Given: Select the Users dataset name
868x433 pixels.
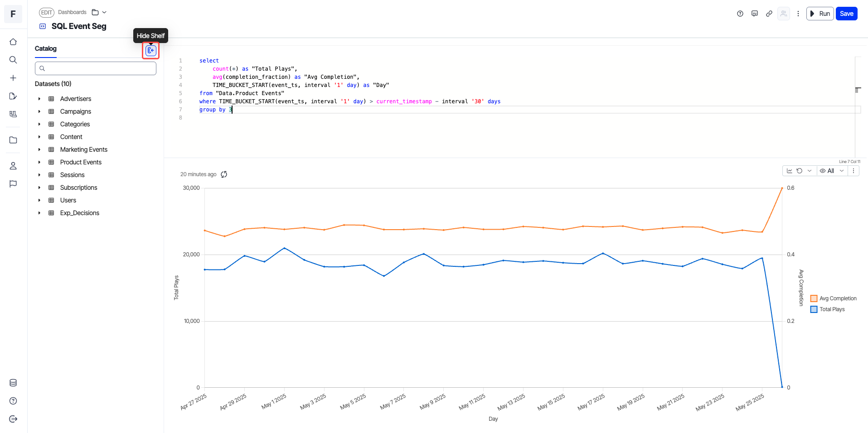Looking at the screenshot, I should coord(68,200).
